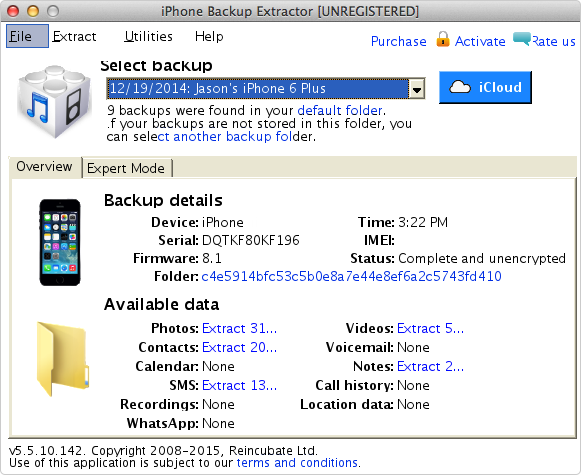Click the Location data None value

click(x=413, y=404)
